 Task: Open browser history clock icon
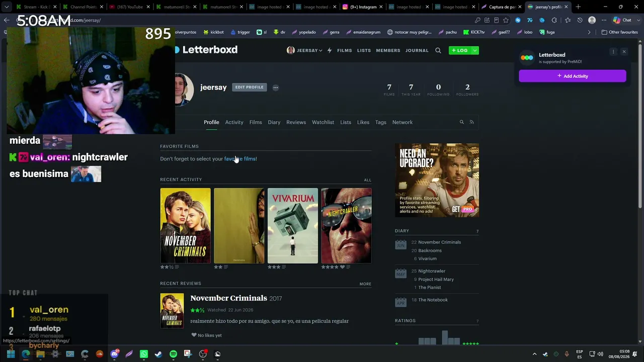(580, 20)
